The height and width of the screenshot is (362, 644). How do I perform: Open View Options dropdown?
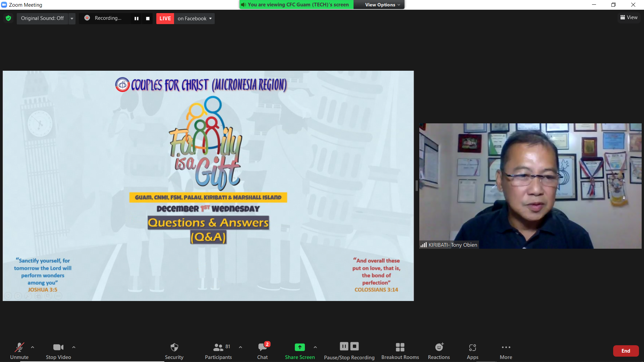pos(382,5)
